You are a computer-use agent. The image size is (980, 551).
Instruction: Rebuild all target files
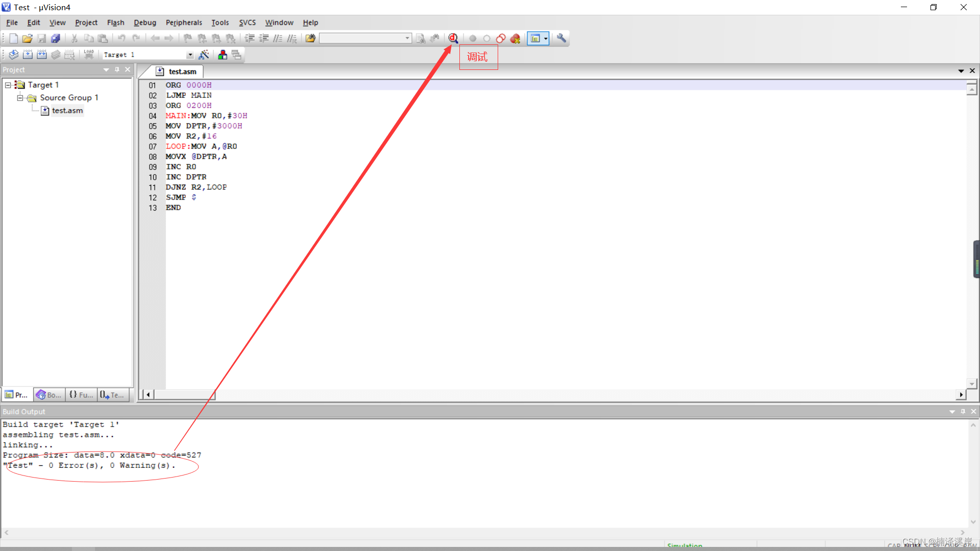42,55
